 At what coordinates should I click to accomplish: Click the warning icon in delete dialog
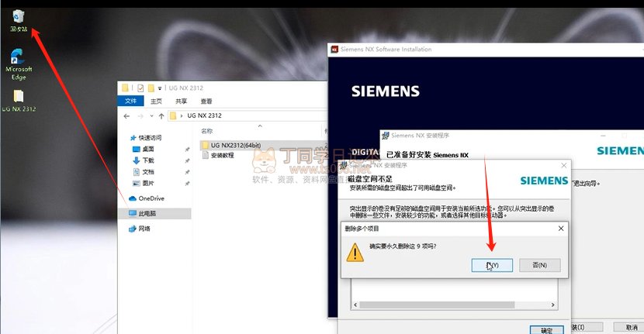[355, 253]
